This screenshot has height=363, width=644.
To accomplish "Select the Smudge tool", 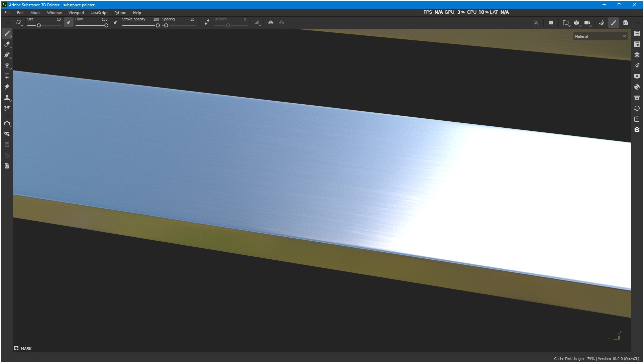I will point(7,87).
